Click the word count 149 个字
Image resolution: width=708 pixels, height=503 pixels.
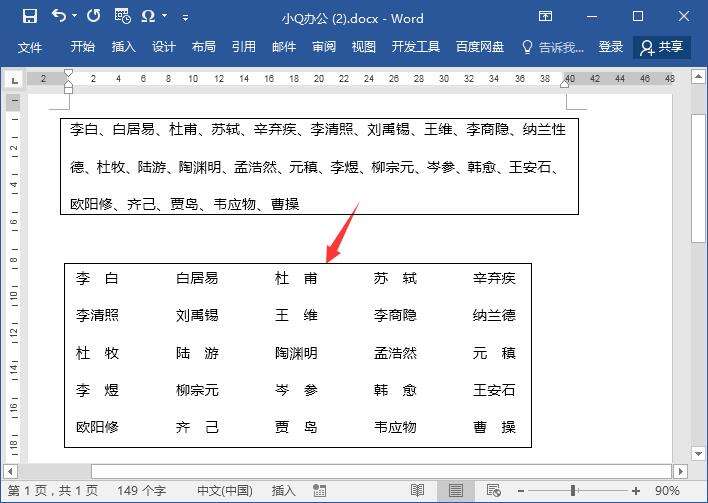tap(141, 490)
